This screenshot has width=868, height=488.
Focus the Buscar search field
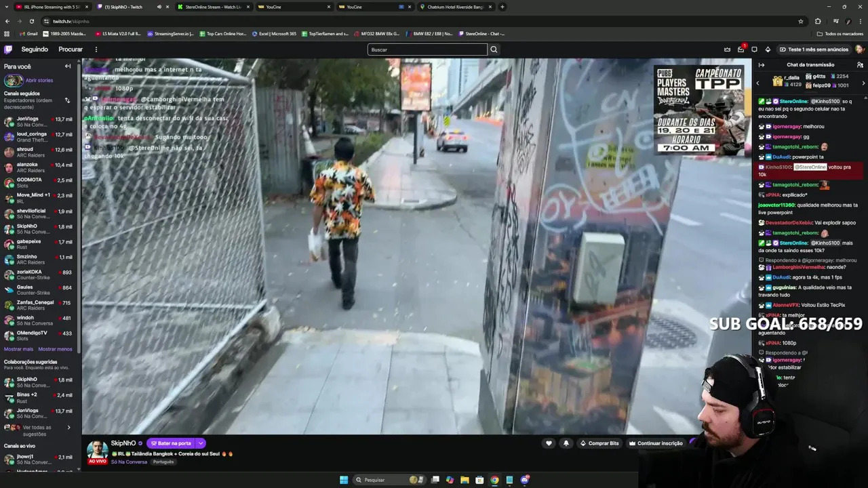tap(427, 49)
